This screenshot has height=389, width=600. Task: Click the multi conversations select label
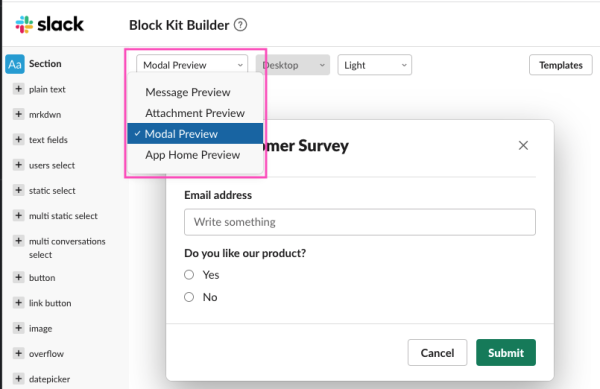(x=67, y=248)
